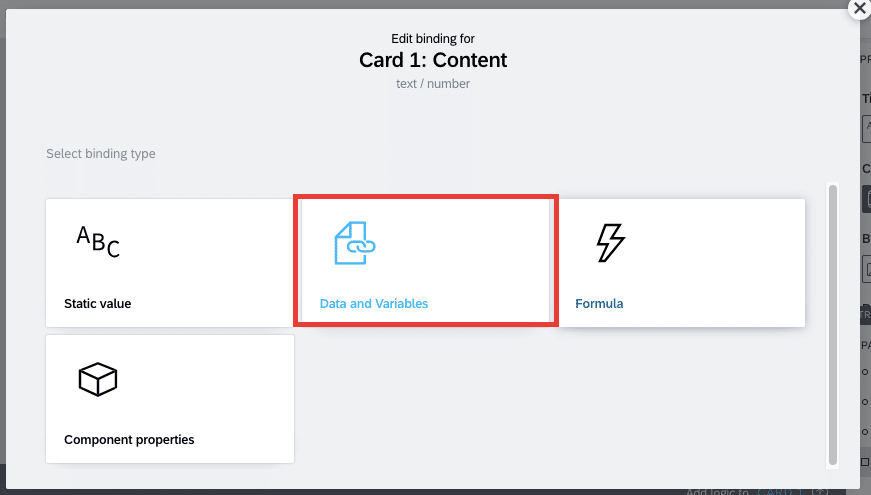The height and width of the screenshot is (495, 871).
Task: Close the Edit binding dialog
Action: 859,8
